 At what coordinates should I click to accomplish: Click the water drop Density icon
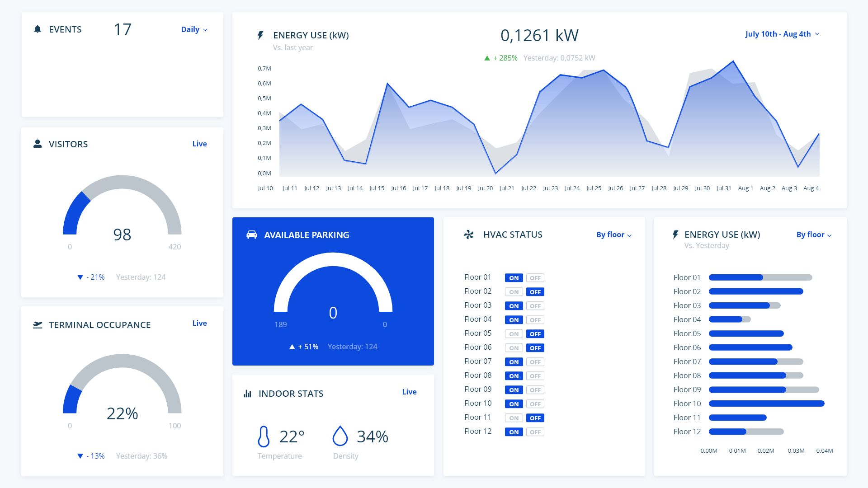click(340, 436)
